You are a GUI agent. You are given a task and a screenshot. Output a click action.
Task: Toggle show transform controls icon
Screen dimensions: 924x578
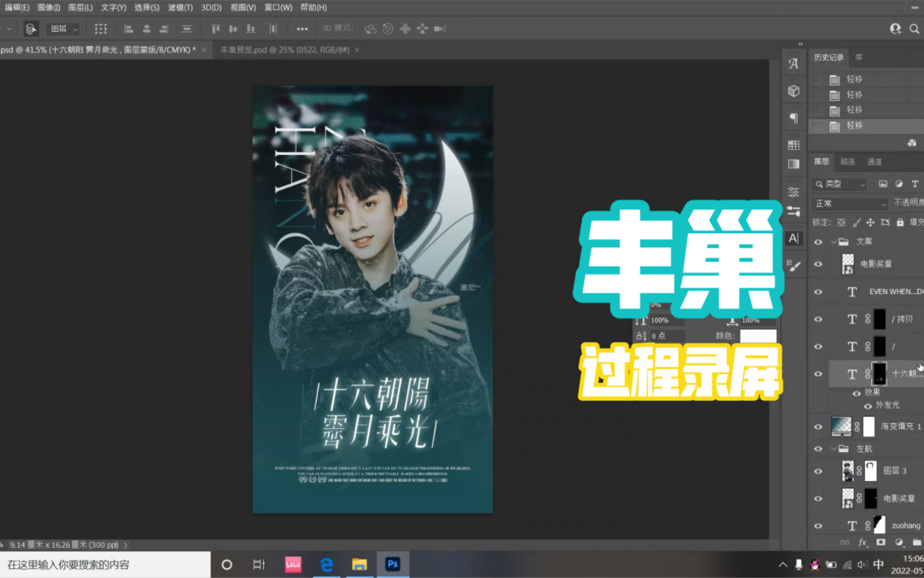pyautogui.click(x=100, y=29)
